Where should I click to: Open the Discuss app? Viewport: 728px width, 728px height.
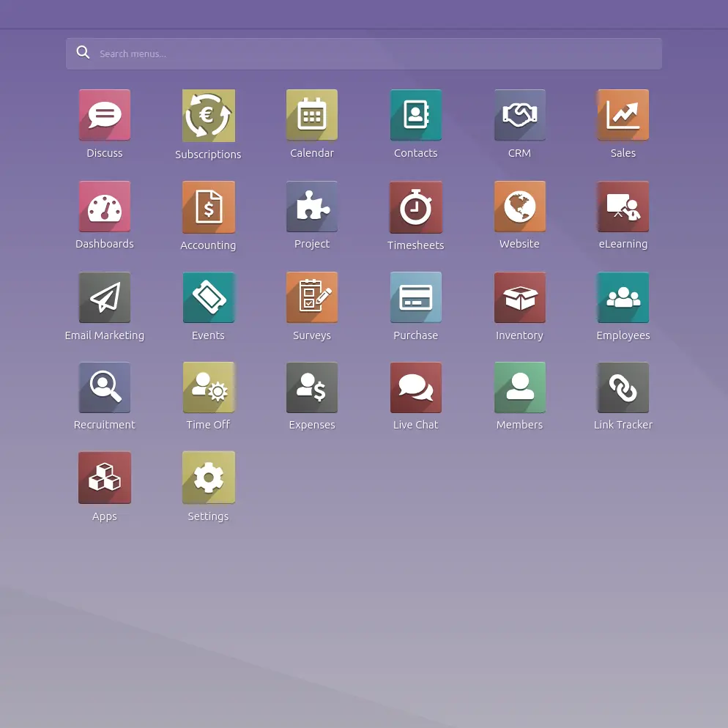click(x=105, y=115)
